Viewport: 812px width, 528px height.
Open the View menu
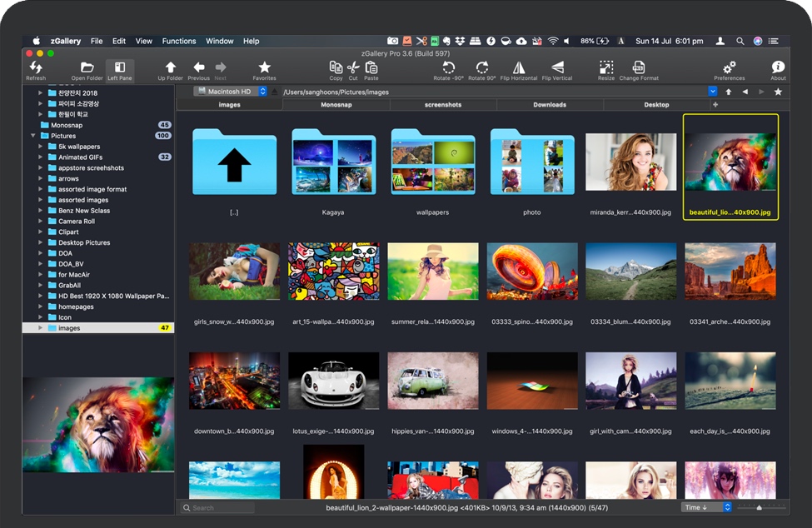143,41
